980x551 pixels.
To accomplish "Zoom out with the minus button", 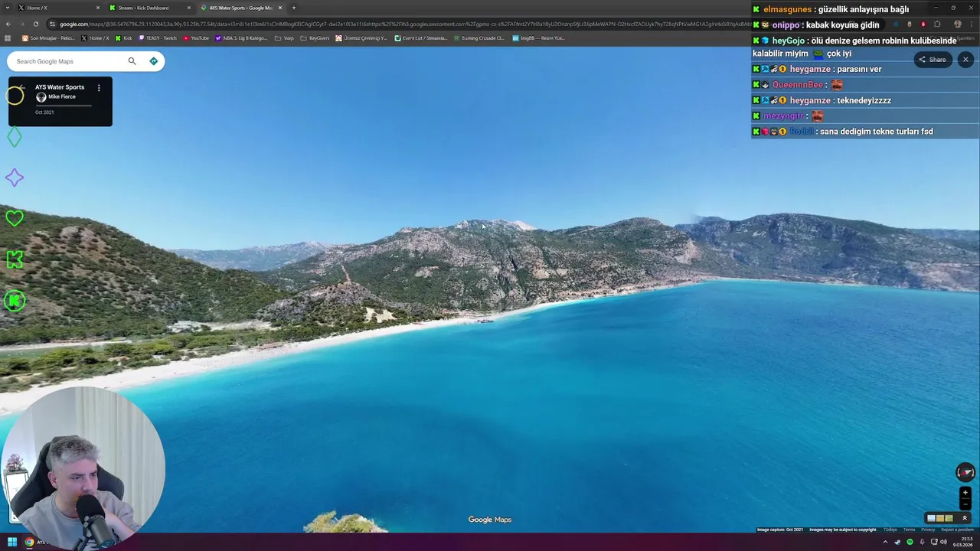I will pyautogui.click(x=965, y=504).
